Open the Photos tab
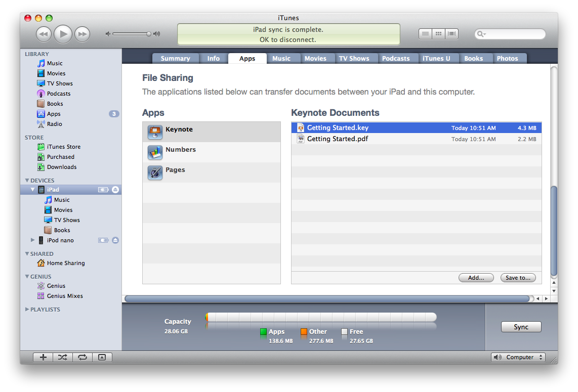Screen dimensions: 578x392 tap(507, 59)
